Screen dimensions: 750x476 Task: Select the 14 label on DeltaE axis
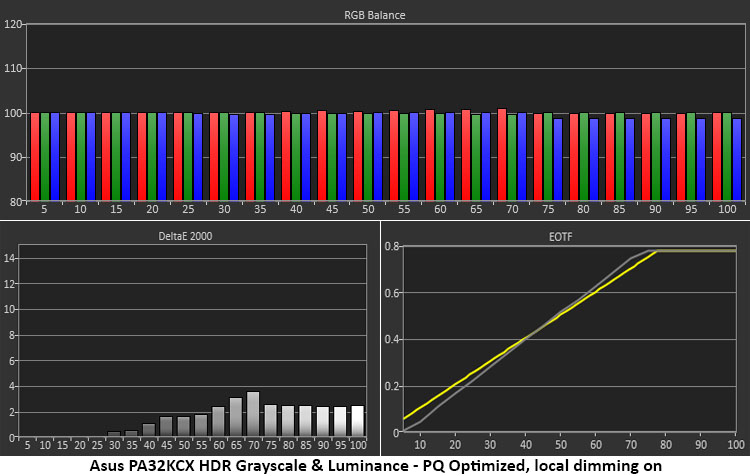(9, 258)
